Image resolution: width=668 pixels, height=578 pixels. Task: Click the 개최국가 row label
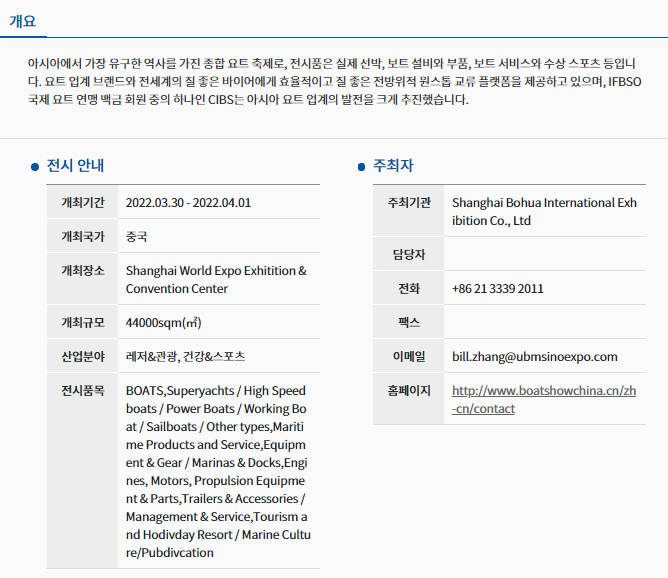[x=83, y=236]
